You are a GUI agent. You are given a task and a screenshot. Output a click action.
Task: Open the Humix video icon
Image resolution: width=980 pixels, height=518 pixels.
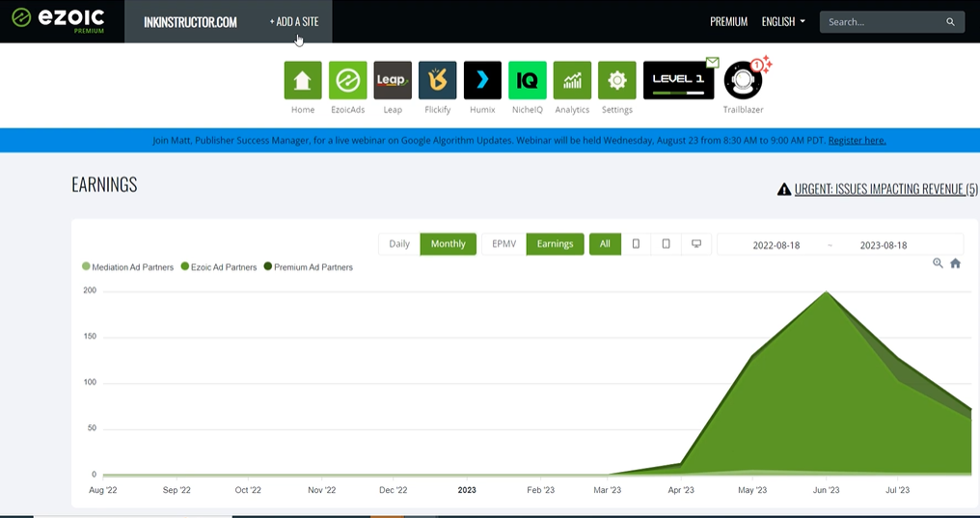click(x=482, y=81)
